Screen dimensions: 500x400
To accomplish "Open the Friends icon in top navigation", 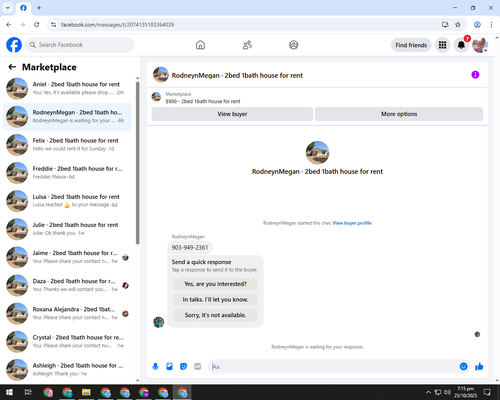I will pos(247,45).
